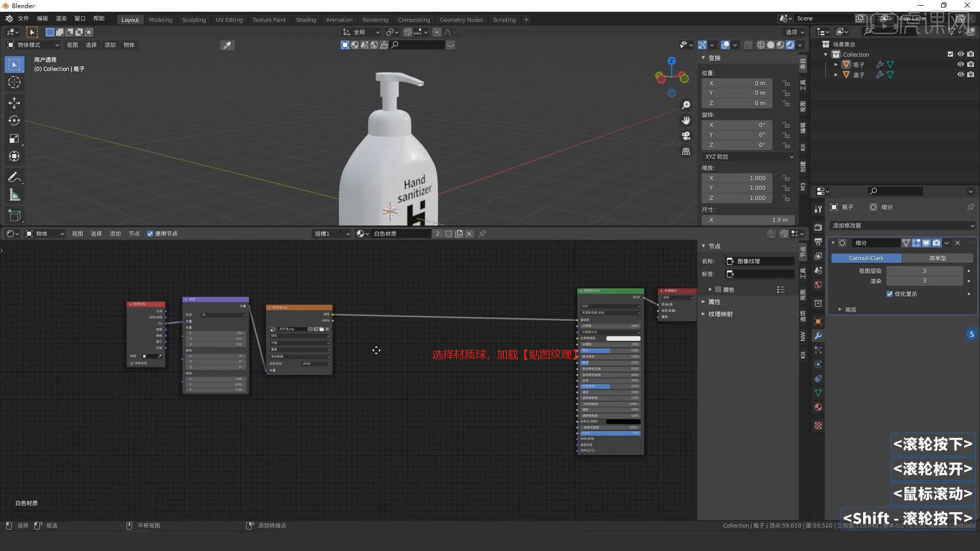Expand the 纹理映射 panel

(720, 314)
